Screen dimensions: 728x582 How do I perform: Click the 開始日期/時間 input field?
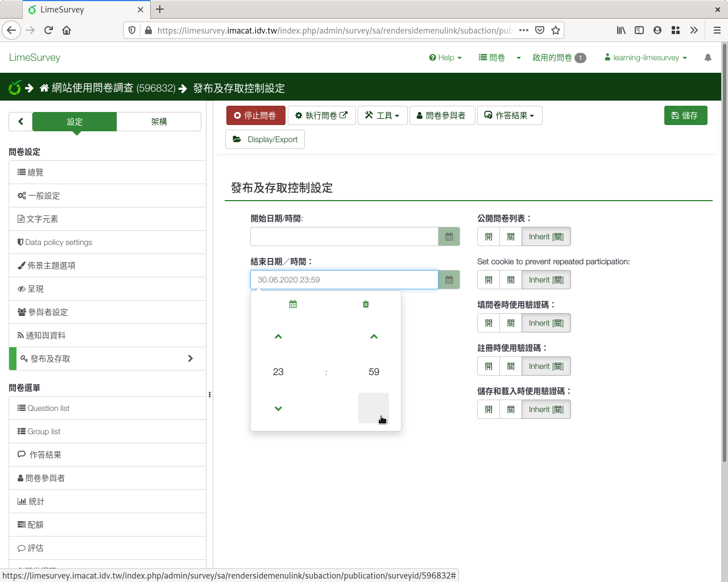tap(344, 236)
